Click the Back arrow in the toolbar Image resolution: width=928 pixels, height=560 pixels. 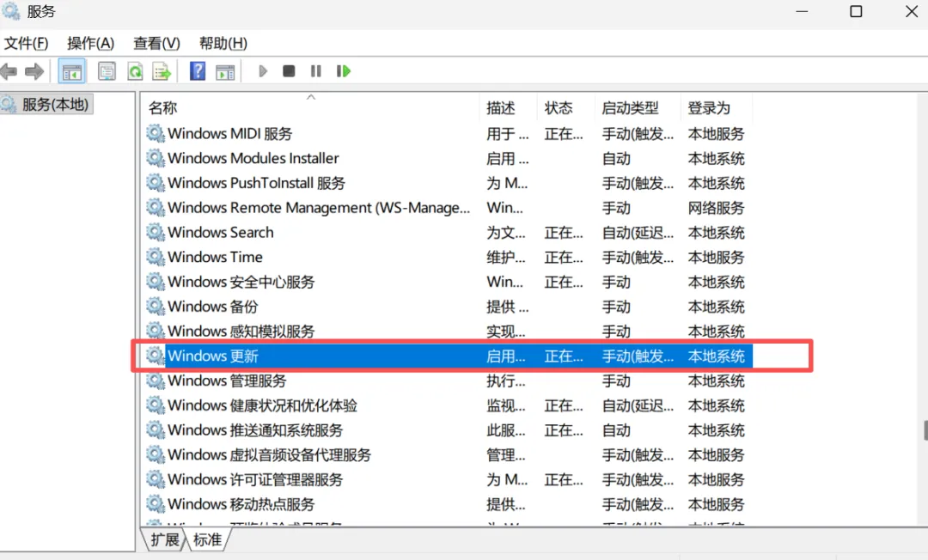coord(9,71)
